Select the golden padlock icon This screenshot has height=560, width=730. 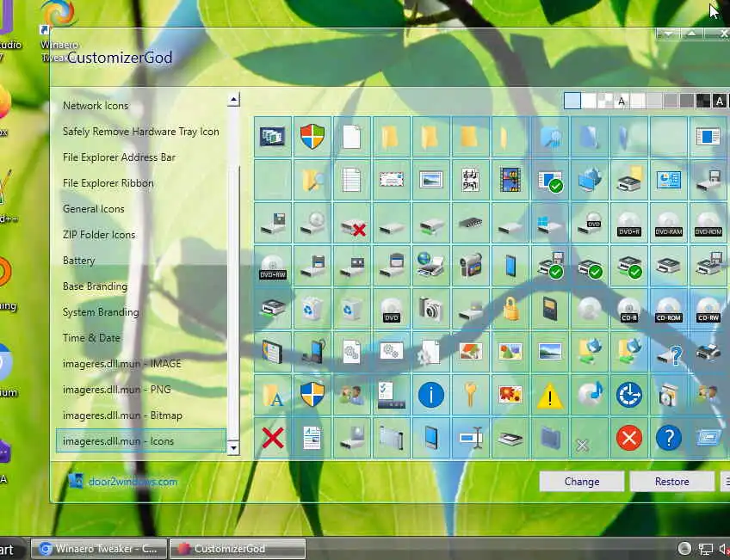point(510,309)
